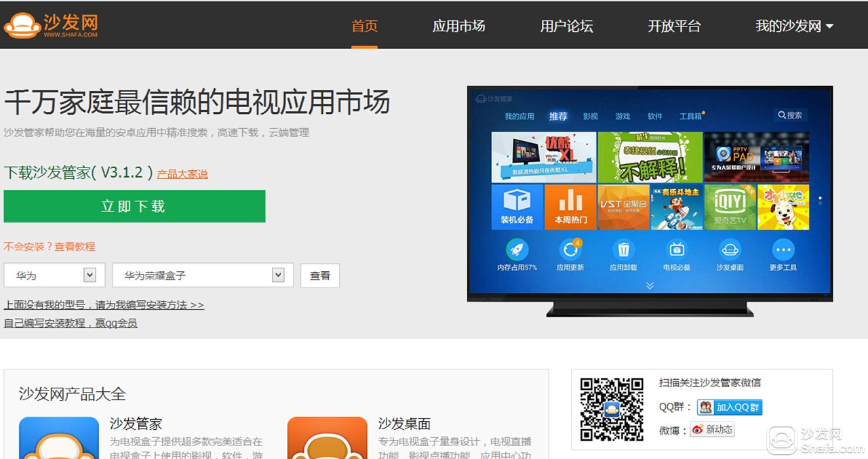
Task: Select 开放平台 in the top menu
Action: [x=674, y=26]
